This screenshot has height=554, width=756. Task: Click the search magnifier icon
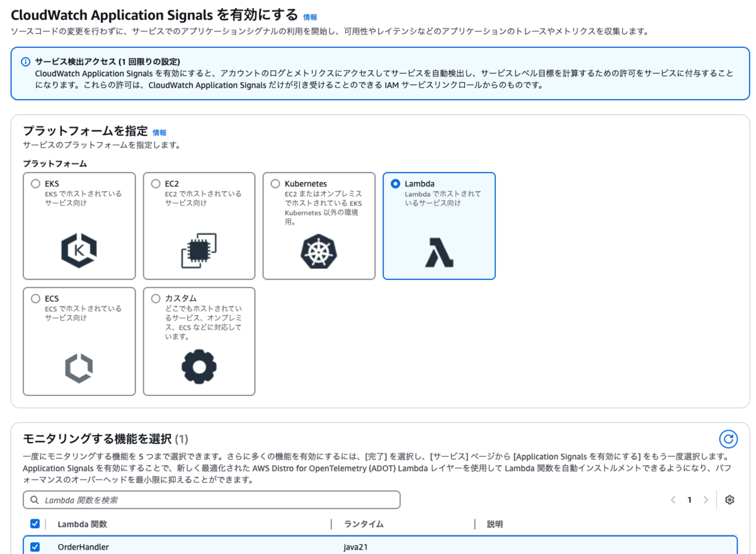point(33,499)
